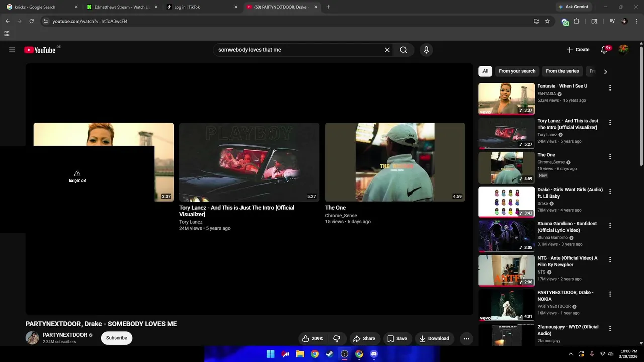Show hidden system tray icons

[x=570, y=354]
